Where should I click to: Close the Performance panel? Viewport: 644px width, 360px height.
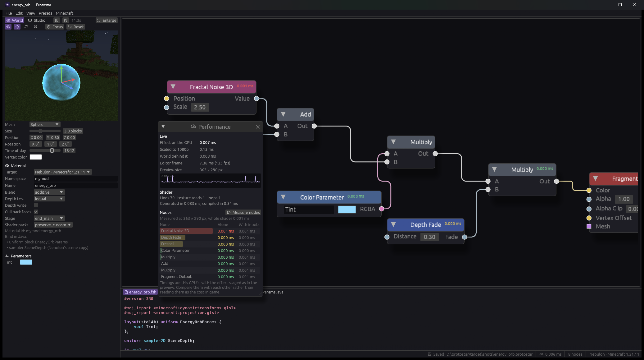pyautogui.click(x=258, y=127)
